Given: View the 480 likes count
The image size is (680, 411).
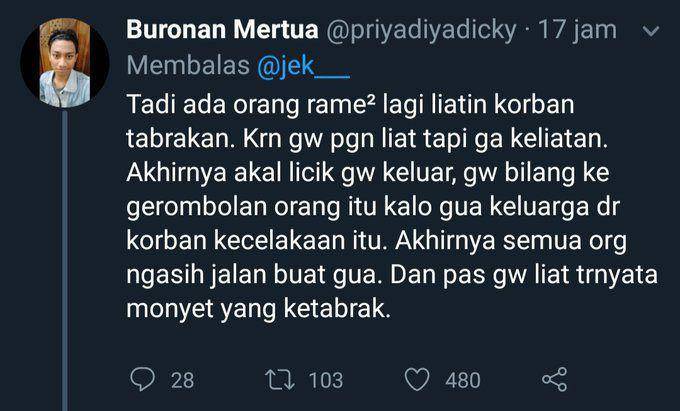Looking at the screenshot, I should (463, 380).
